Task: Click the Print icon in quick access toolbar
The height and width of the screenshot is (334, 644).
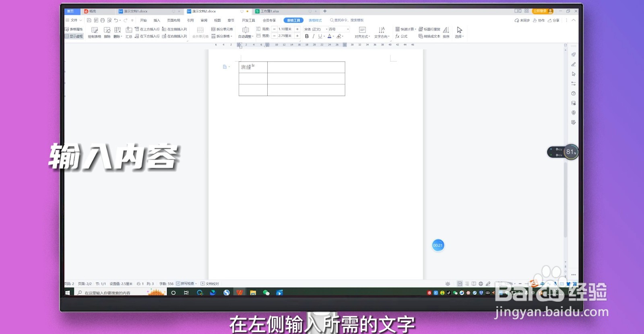Action: 103,20
